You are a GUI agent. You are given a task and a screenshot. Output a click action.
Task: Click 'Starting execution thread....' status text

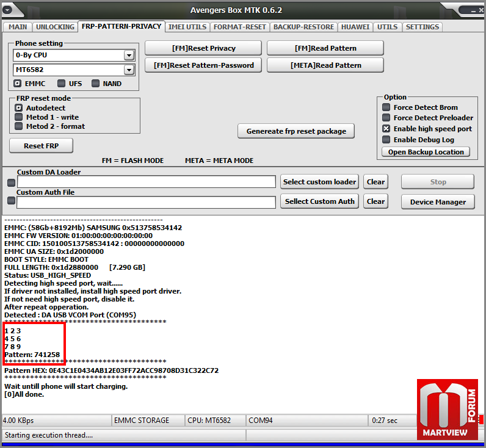[x=49, y=435]
